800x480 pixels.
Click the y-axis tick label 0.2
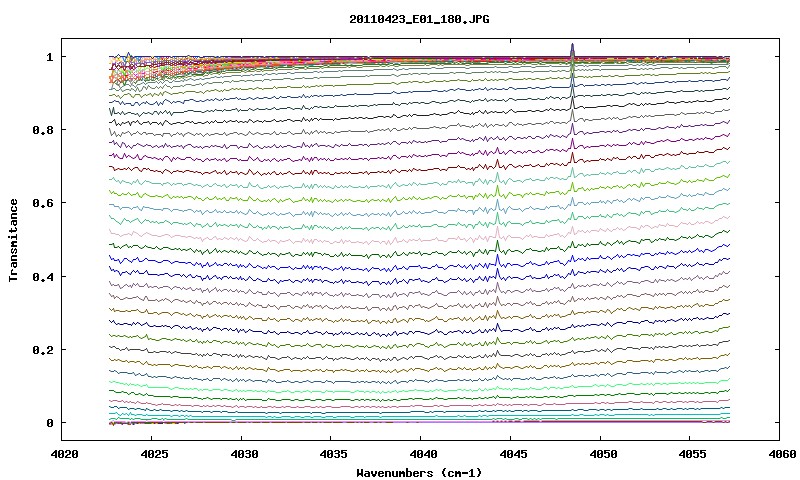[42, 350]
